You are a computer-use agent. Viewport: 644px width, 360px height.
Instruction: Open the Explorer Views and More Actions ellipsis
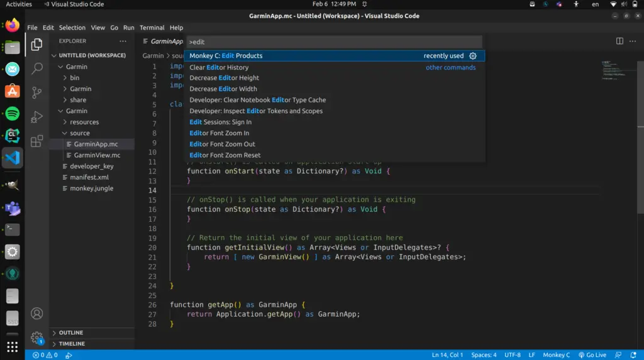[x=123, y=41]
